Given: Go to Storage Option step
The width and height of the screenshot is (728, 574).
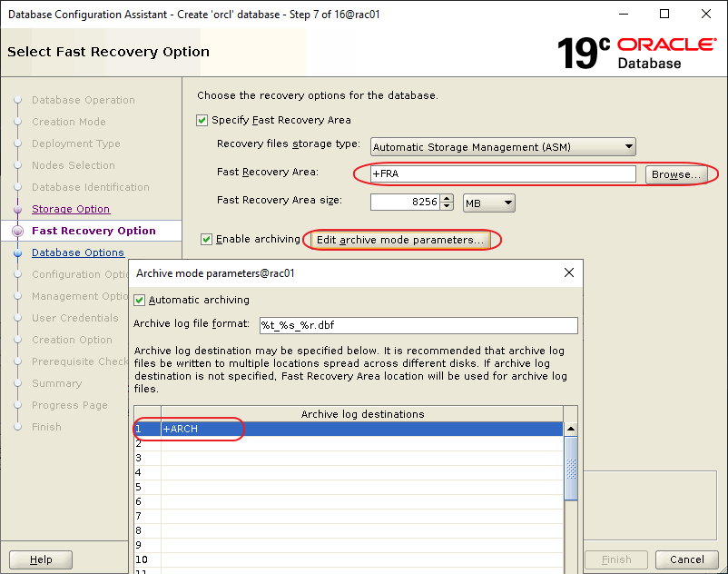Looking at the screenshot, I should 71,209.
